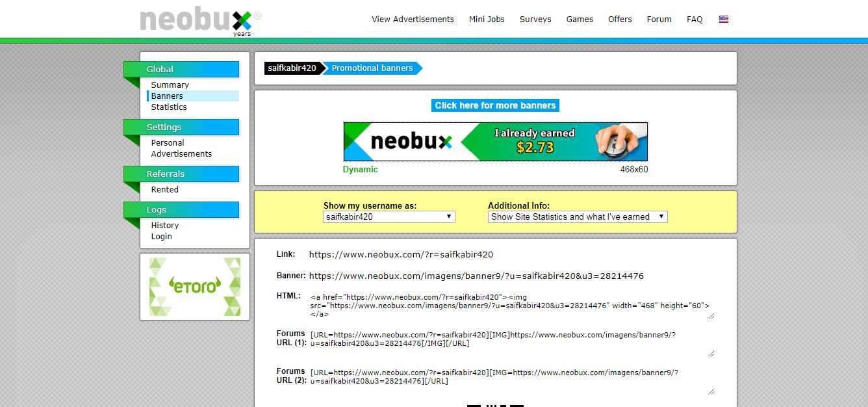The height and width of the screenshot is (407, 868).
Task: Click inside the Forums URL (2) textarea
Action: (x=512, y=381)
